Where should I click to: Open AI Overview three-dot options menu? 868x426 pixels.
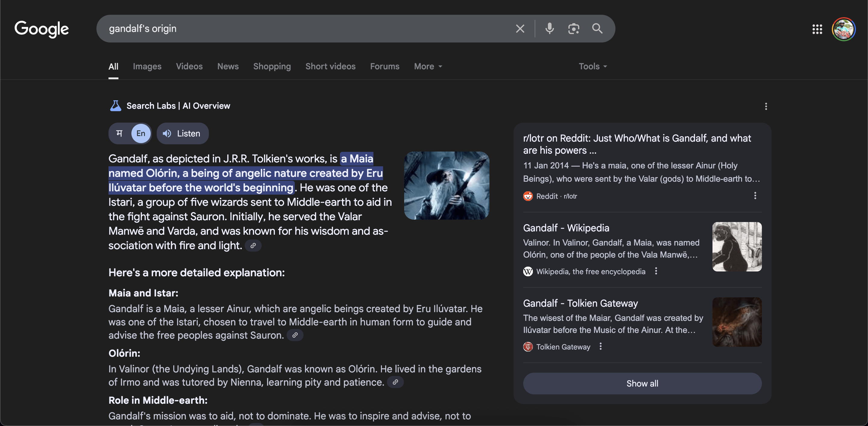click(766, 106)
